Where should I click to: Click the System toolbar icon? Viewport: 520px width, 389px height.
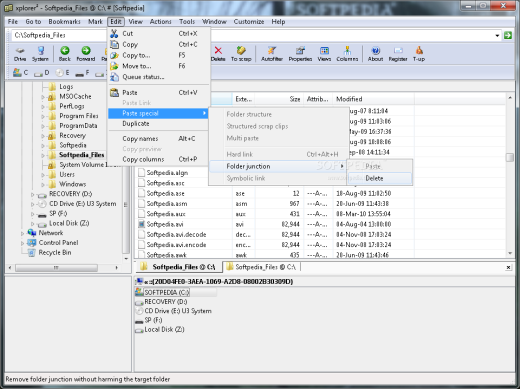coord(40,54)
